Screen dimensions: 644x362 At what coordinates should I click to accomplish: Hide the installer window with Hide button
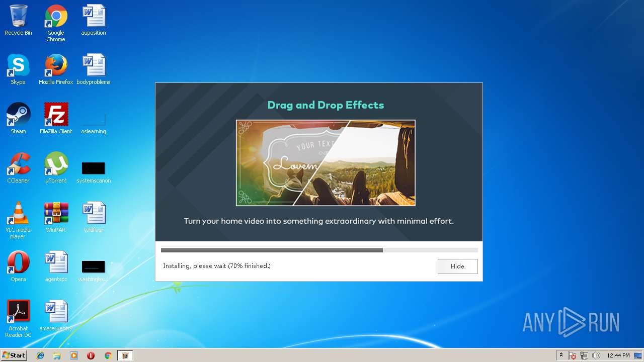[x=457, y=266]
